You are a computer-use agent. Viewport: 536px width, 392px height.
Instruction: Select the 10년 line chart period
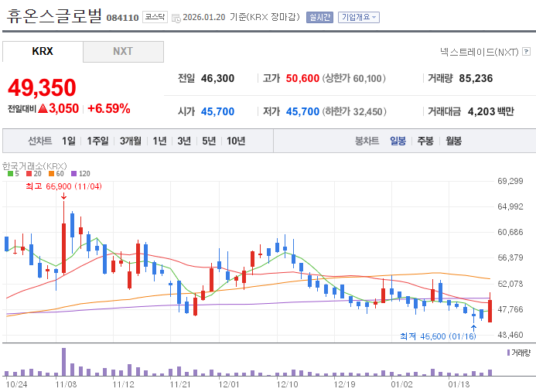[236, 141]
